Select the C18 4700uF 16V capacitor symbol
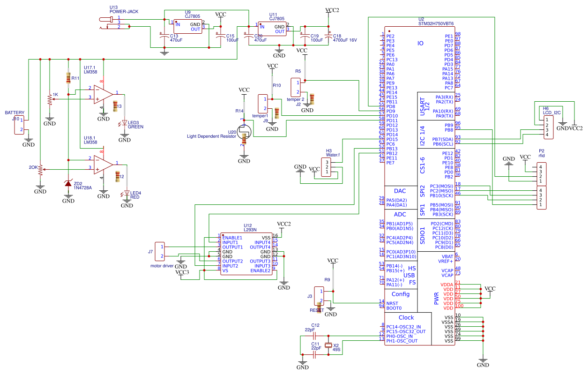This screenshot has width=588, height=375. [329, 37]
